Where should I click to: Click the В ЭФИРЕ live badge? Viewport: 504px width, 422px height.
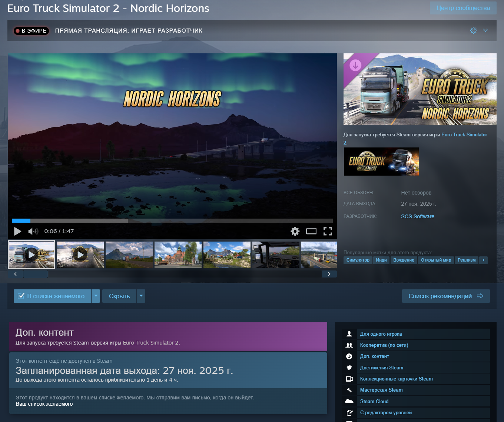(x=31, y=31)
